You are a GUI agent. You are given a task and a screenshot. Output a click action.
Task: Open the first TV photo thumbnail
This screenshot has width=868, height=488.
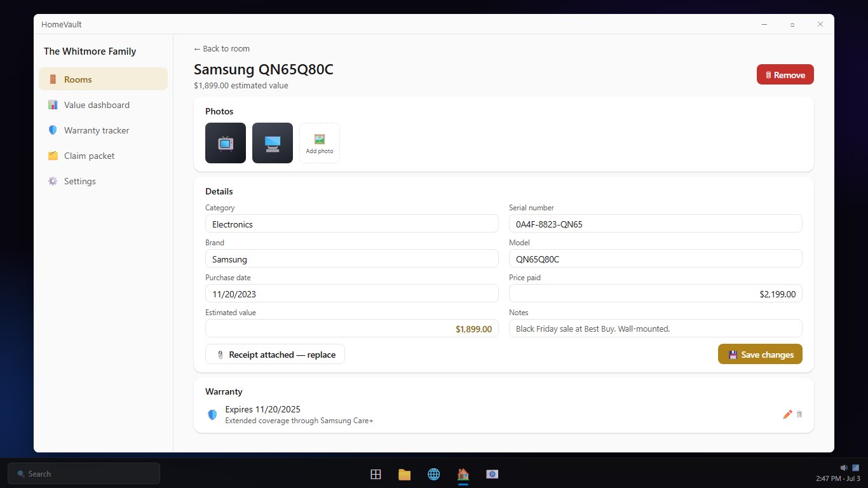point(226,143)
